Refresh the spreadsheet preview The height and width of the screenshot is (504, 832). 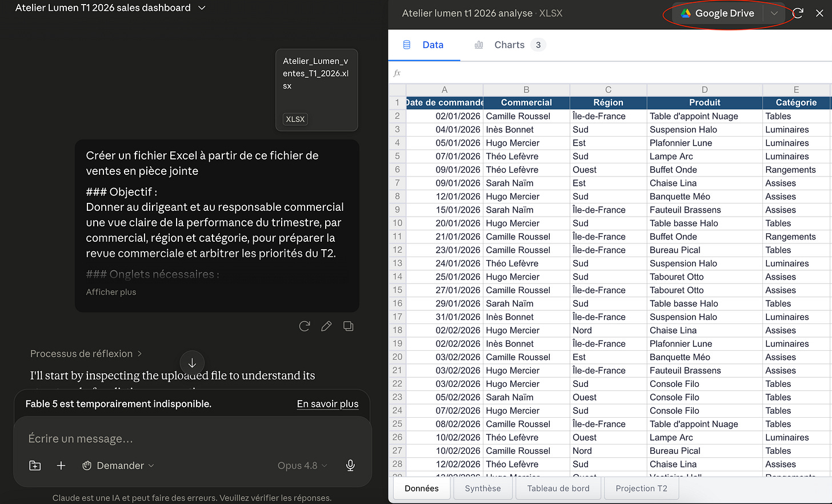click(798, 13)
